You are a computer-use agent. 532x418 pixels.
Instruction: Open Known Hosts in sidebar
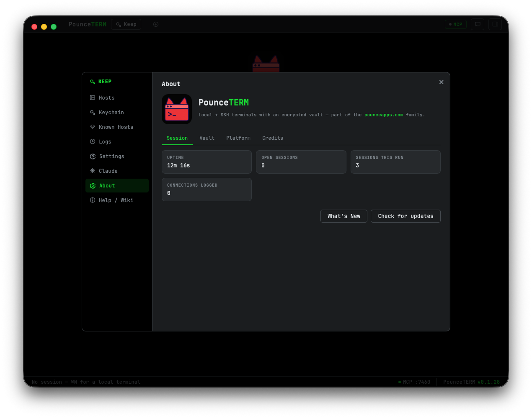tap(117, 127)
